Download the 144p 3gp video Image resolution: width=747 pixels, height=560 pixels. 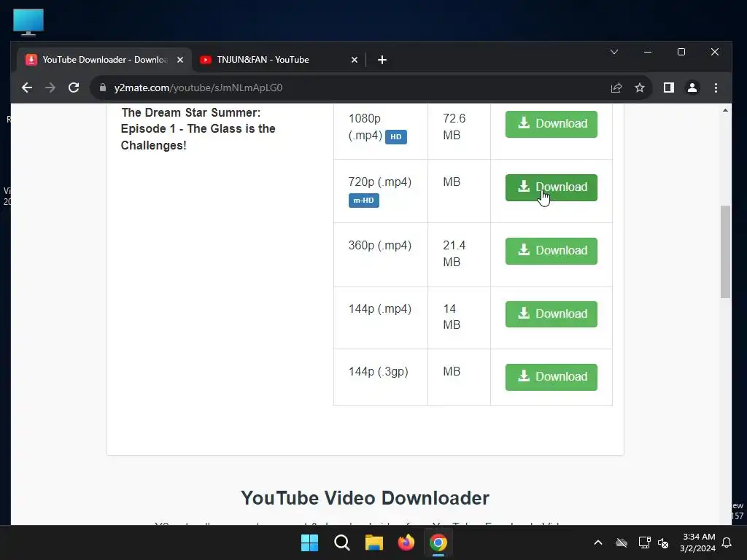pos(551,377)
